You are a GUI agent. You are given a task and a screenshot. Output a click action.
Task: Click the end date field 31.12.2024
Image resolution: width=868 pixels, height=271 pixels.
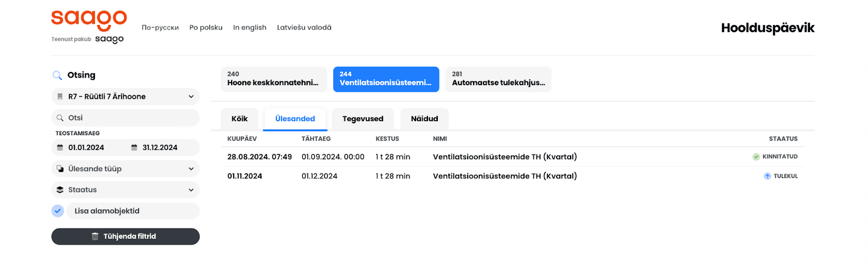tap(160, 148)
